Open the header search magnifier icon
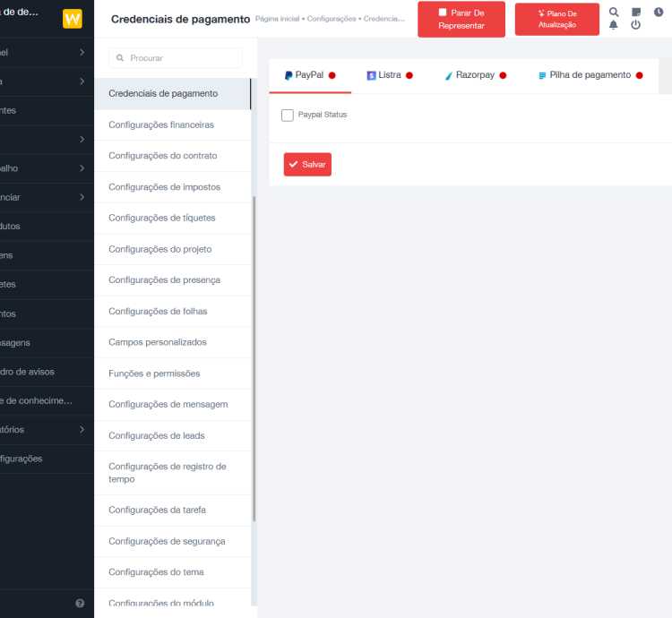This screenshot has height=618, width=672. pyautogui.click(x=614, y=13)
